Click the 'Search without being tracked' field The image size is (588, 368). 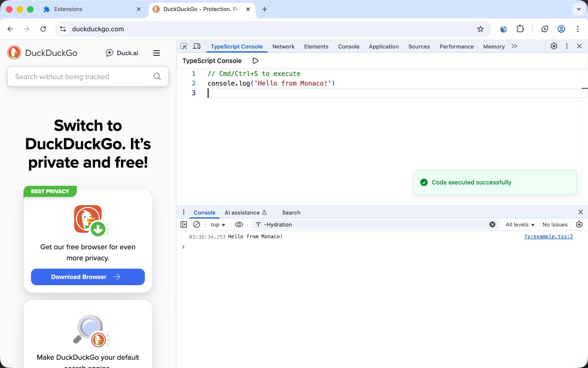click(88, 77)
